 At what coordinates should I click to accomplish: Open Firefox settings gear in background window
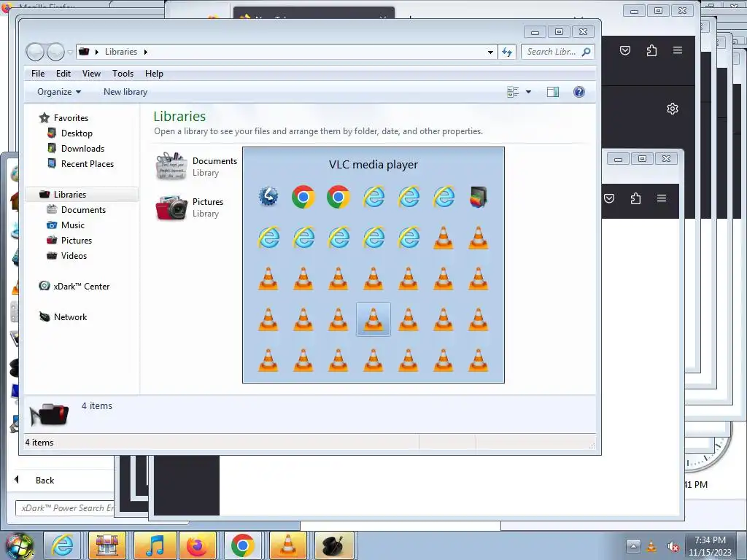(672, 109)
